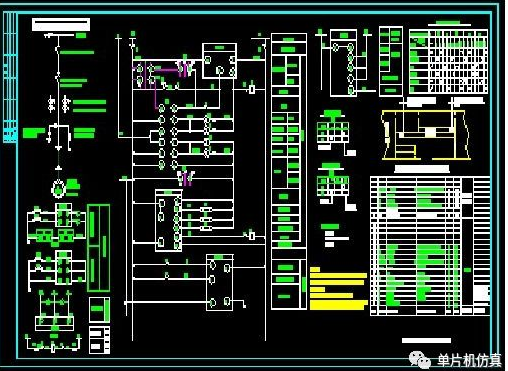The height and width of the screenshot is (371, 508).
Task: Click the small white legend box at bottom-left
Action: click(99, 340)
